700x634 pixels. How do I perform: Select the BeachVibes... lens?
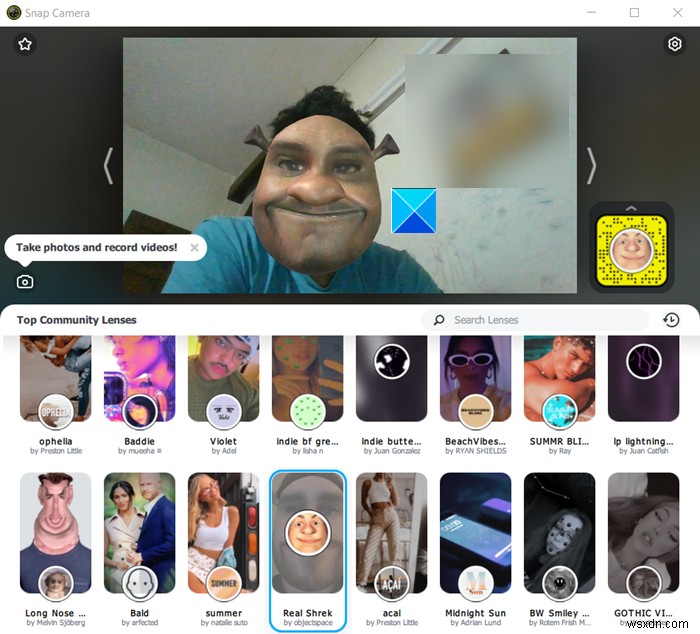point(475,396)
